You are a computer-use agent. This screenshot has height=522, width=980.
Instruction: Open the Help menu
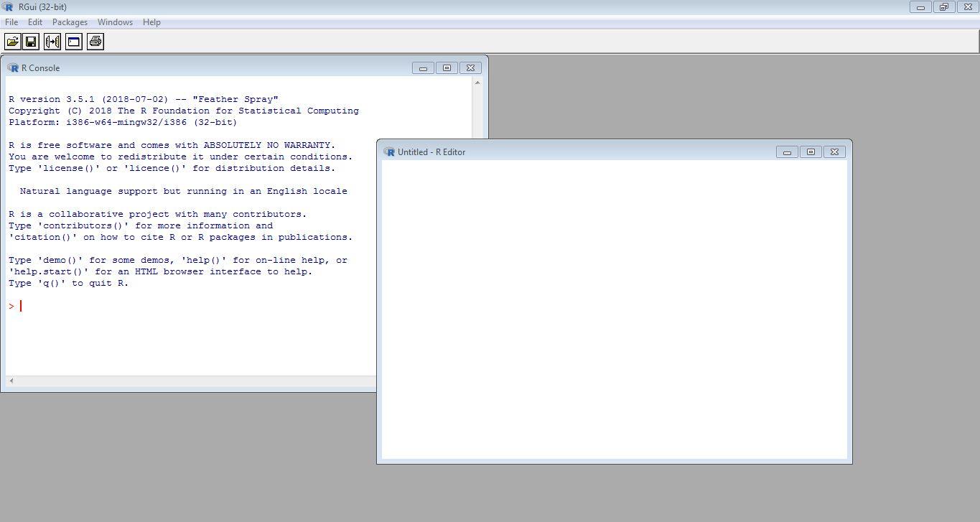pyautogui.click(x=151, y=22)
